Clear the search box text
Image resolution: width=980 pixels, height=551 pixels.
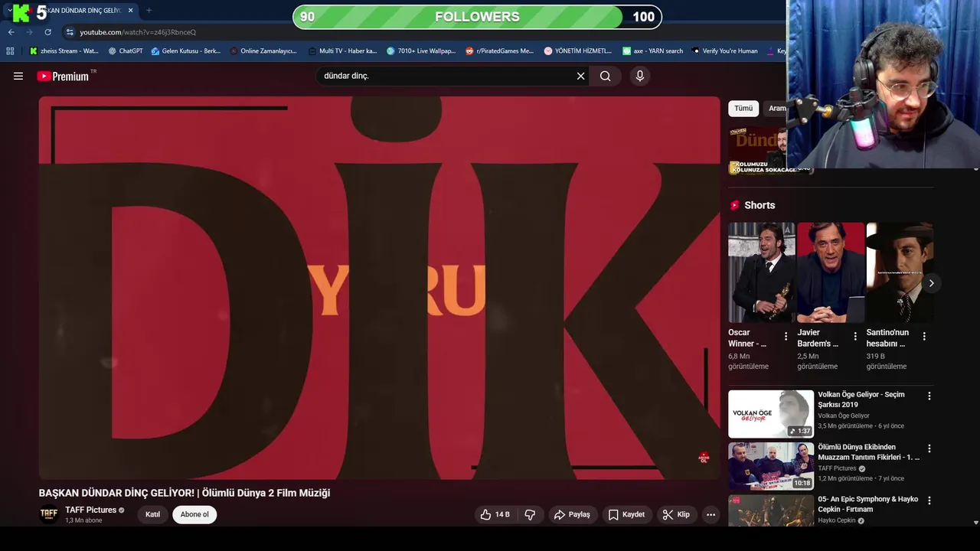click(580, 76)
